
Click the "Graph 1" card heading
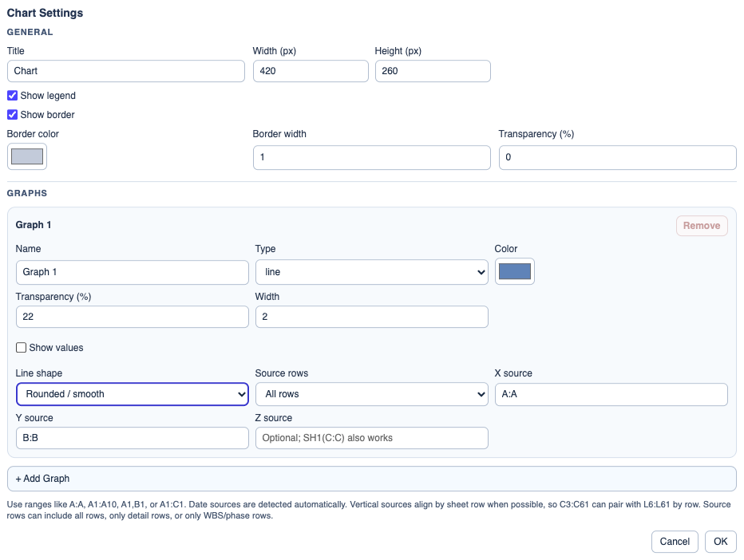click(x=34, y=225)
